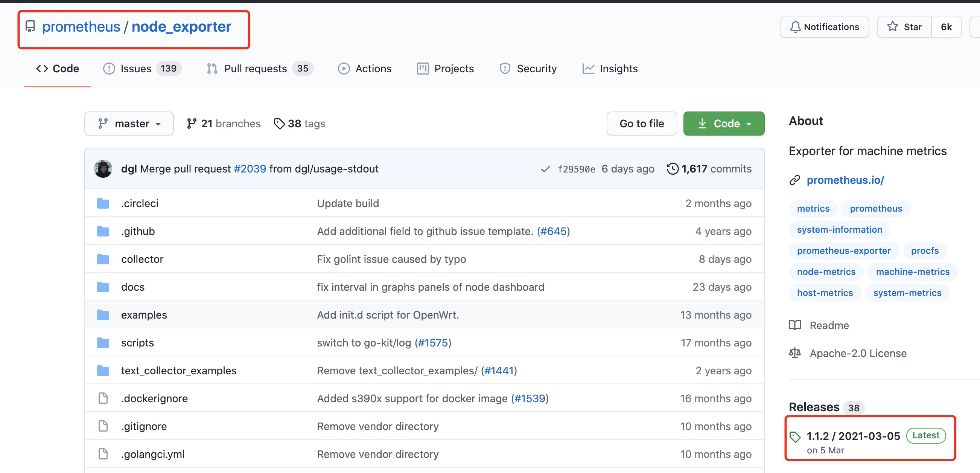Click the folder icon for collector
The image size is (980, 473).
[103, 259]
